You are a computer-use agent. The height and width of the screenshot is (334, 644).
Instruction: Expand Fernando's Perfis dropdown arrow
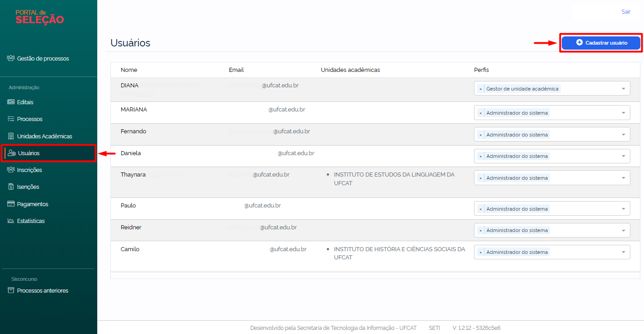coord(624,135)
